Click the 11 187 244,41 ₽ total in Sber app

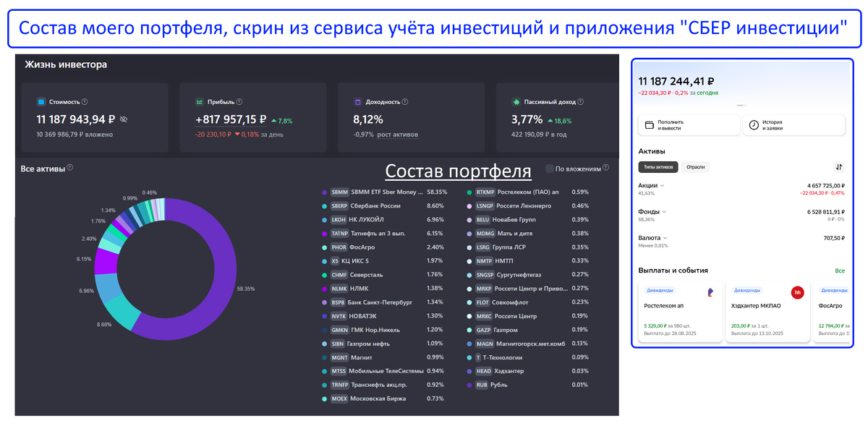(x=676, y=82)
